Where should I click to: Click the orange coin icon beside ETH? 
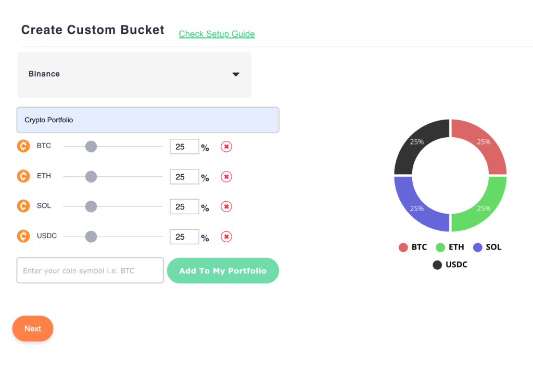point(23,176)
